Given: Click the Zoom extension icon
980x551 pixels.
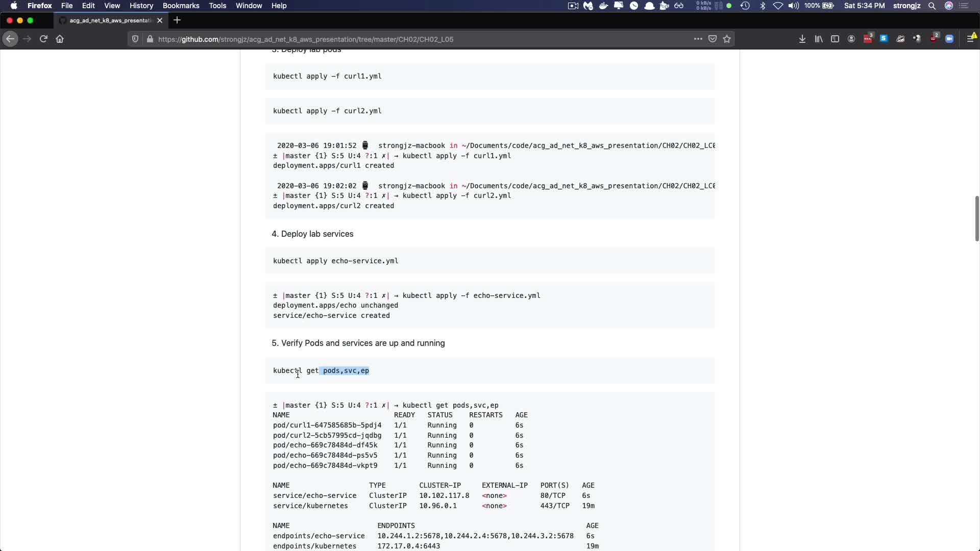Looking at the screenshot, I should (949, 39).
